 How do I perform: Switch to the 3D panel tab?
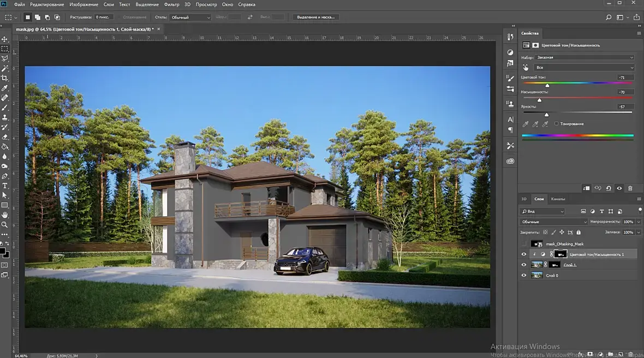(524, 199)
